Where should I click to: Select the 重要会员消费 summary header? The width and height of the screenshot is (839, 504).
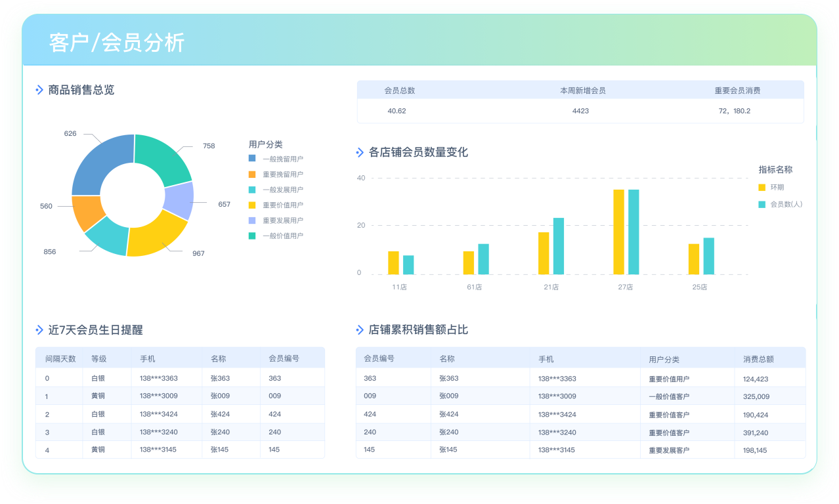click(737, 91)
